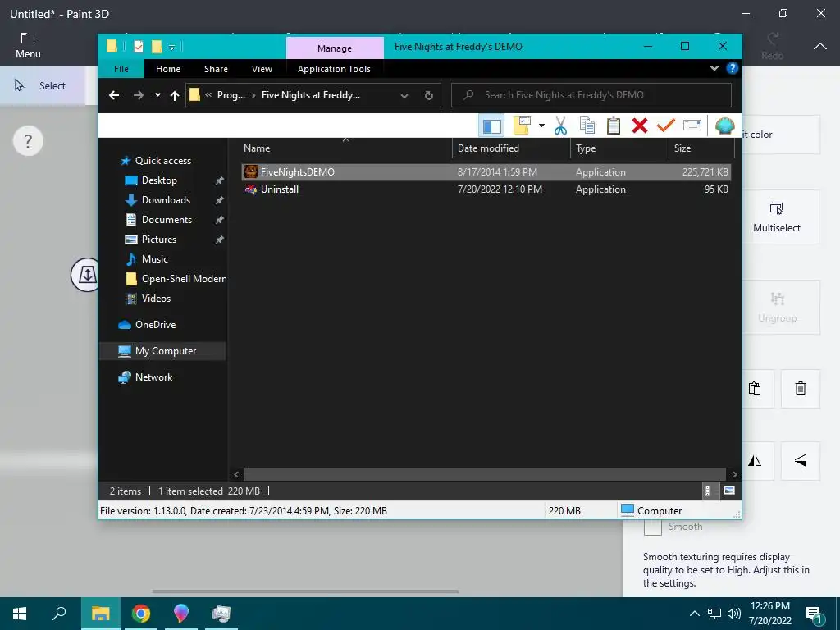Choose the Select tool in Paint 3D
The height and width of the screenshot is (630, 840).
pyautogui.click(x=41, y=85)
